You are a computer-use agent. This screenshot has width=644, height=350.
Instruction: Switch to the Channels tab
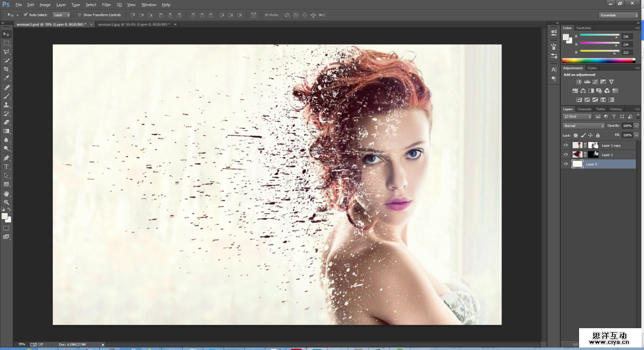pos(584,109)
